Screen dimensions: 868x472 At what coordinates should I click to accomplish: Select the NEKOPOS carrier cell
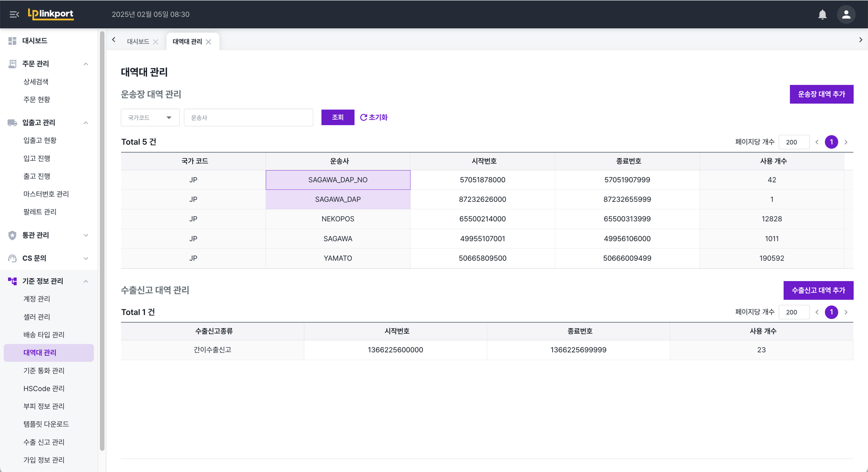coord(338,219)
